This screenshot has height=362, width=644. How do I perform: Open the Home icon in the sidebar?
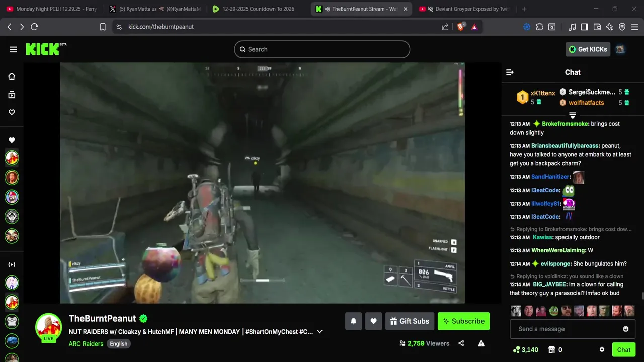click(12, 76)
